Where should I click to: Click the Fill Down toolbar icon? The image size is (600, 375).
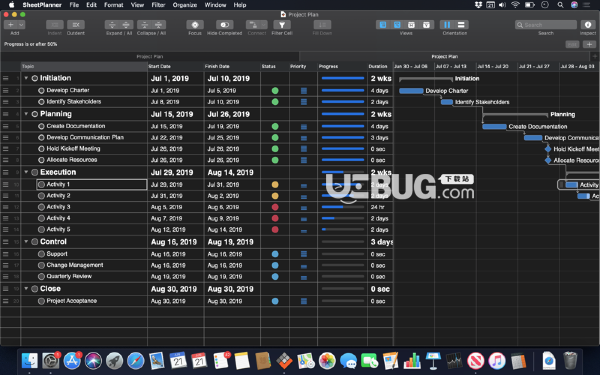coord(322,25)
